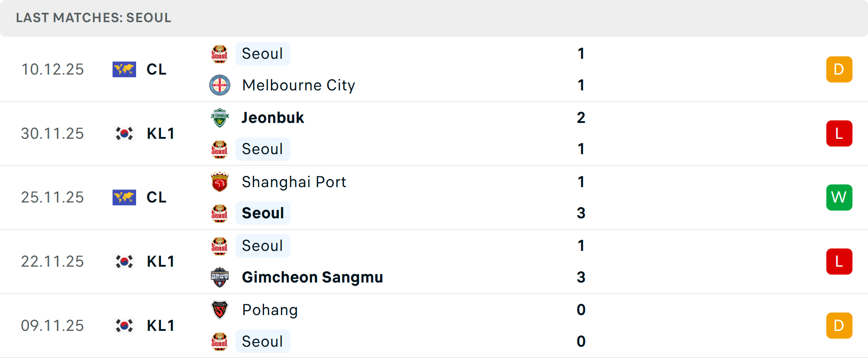Click the yellow D badge for the Melbourne City draw
This screenshot has width=868, height=358.
click(x=839, y=69)
